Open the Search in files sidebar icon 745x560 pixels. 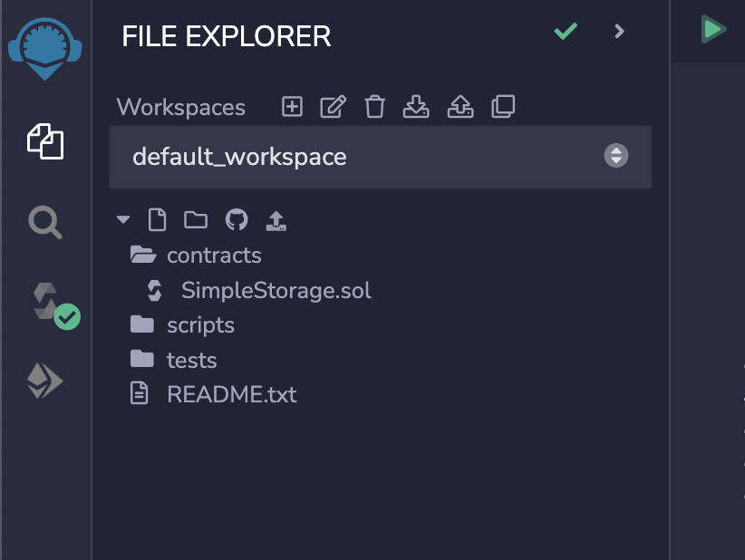[x=44, y=222]
